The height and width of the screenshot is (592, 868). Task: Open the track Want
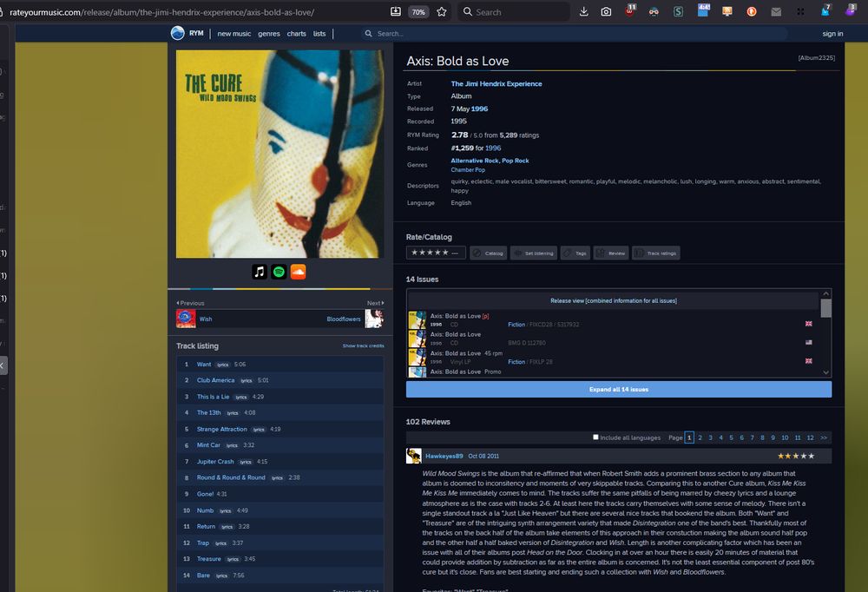pyautogui.click(x=204, y=365)
